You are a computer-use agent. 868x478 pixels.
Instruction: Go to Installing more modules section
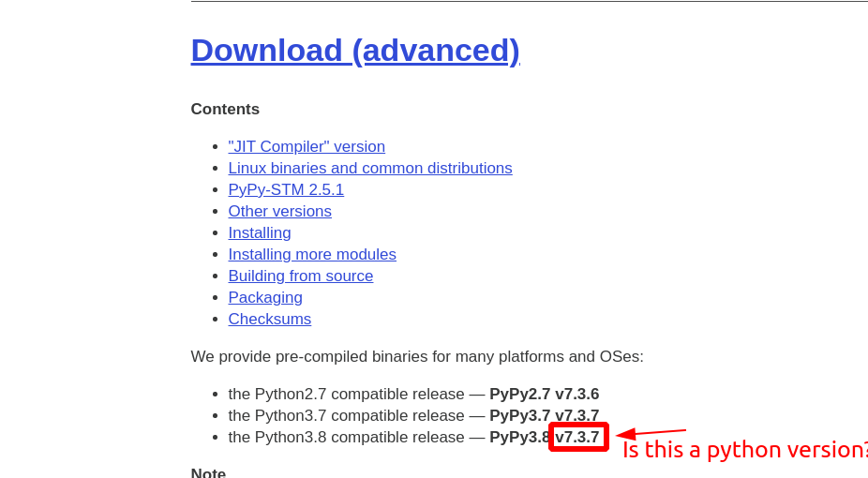pos(312,255)
